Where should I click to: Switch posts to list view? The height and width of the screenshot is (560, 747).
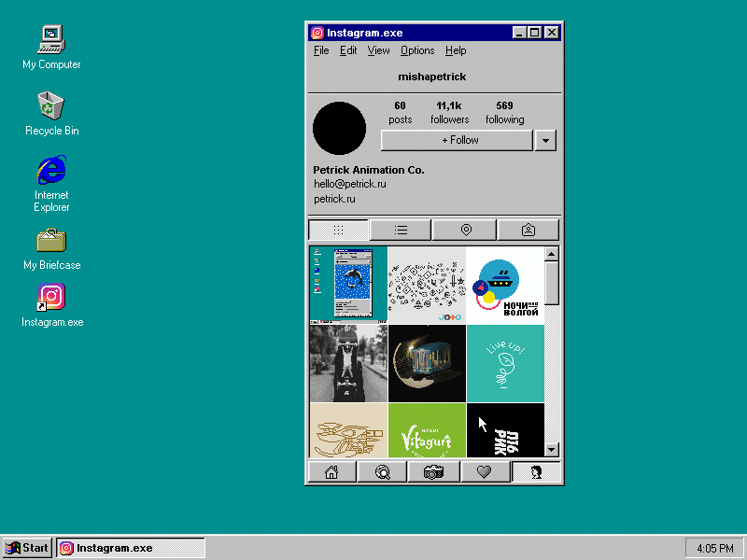pyautogui.click(x=401, y=229)
